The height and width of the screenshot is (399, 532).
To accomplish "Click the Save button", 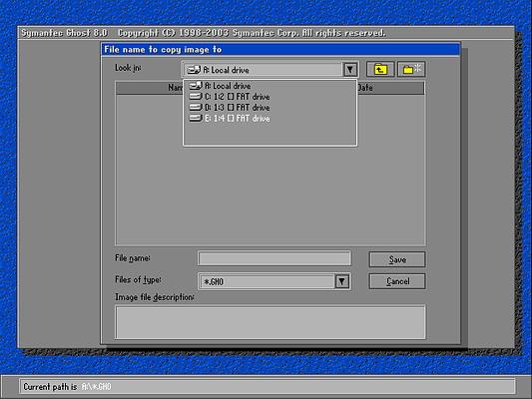I will 397,259.
